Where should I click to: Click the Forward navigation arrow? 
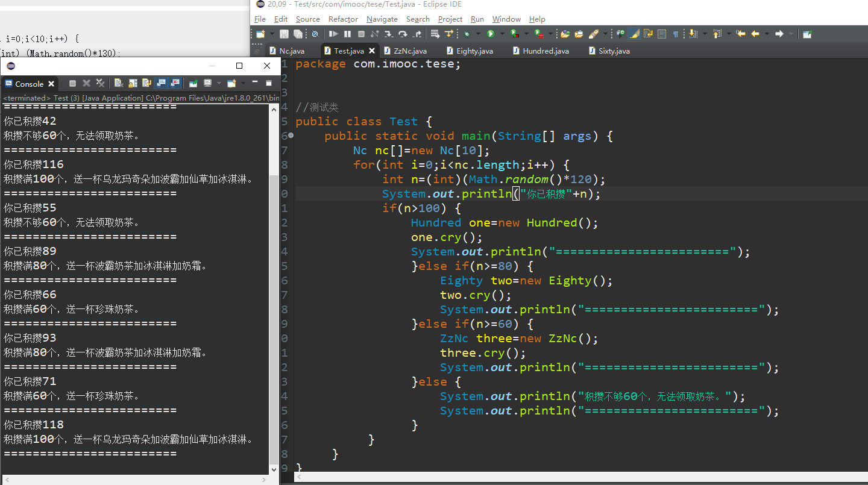coord(779,34)
